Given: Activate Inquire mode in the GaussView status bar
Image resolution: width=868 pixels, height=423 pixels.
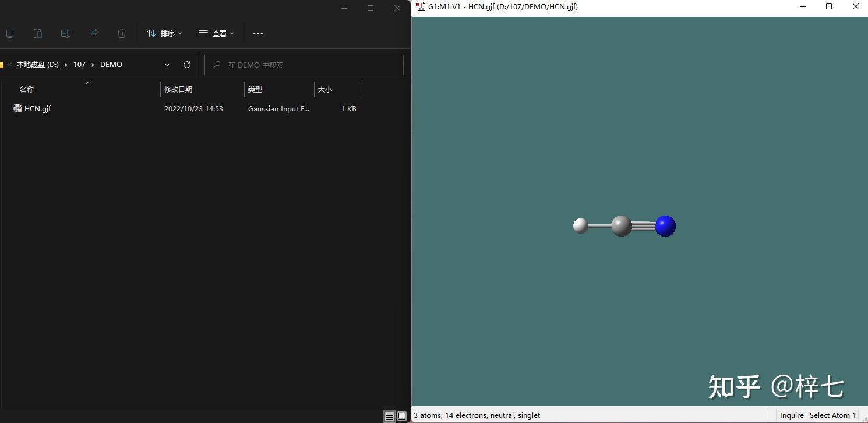Looking at the screenshot, I should point(791,415).
